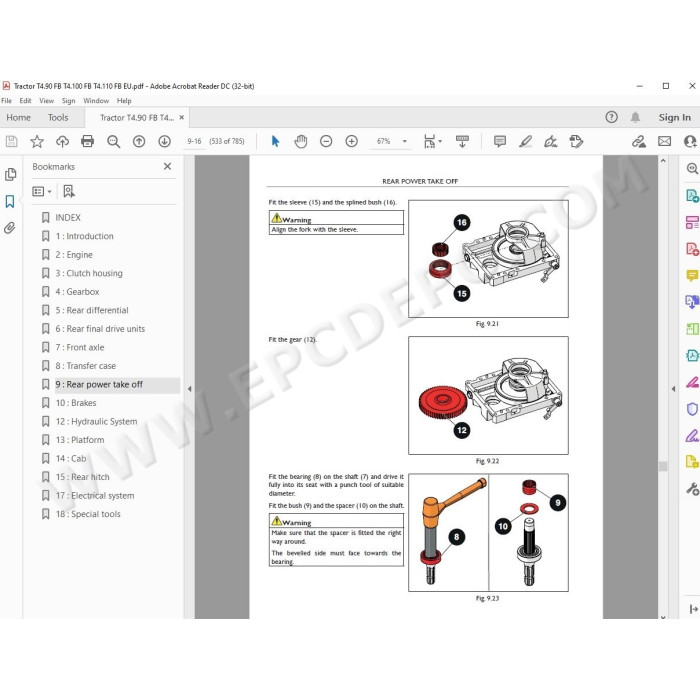Open bookmark 18 : Special tools
Screen dimensions: 700x700
click(88, 514)
